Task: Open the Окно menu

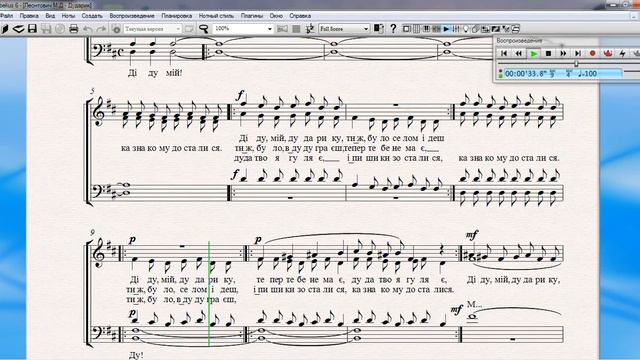Action: point(276,16)
